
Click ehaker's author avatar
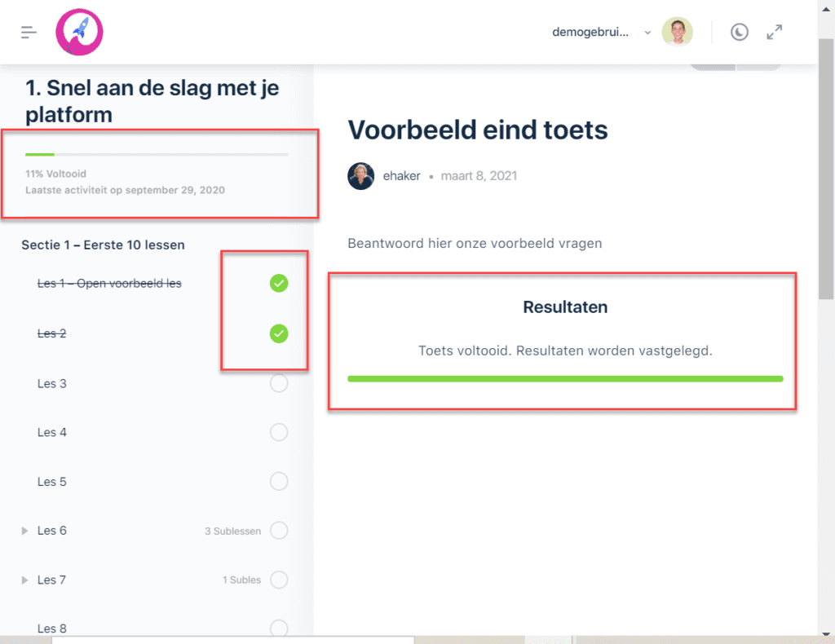pos(361,176)
